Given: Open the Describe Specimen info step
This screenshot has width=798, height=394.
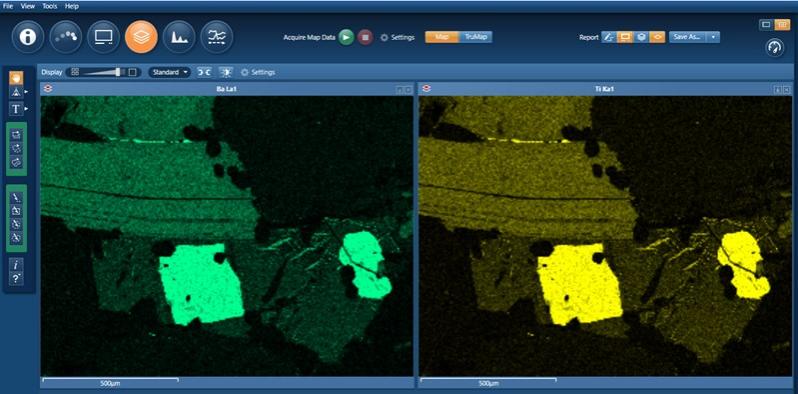Looking at the screenshot, I should tap(27, 37).
